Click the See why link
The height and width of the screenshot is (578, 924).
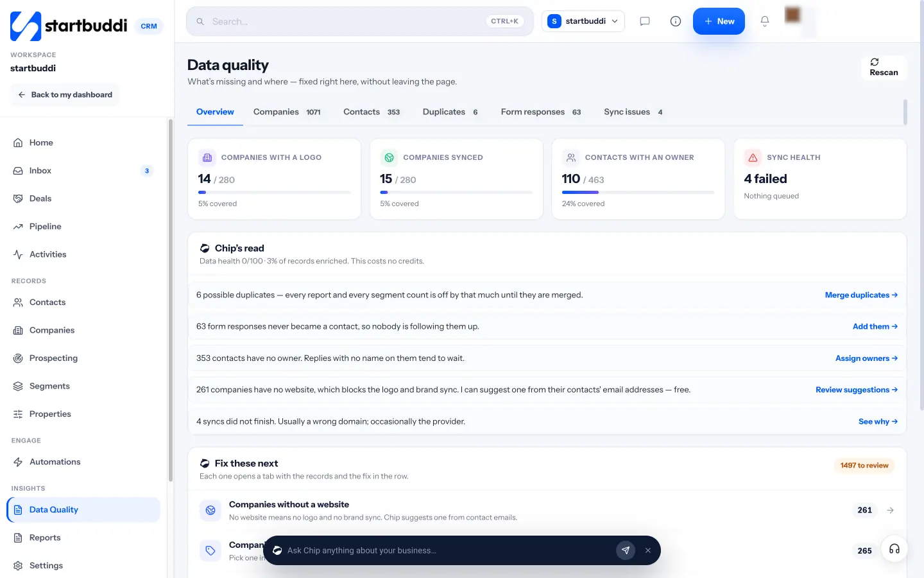878,422
